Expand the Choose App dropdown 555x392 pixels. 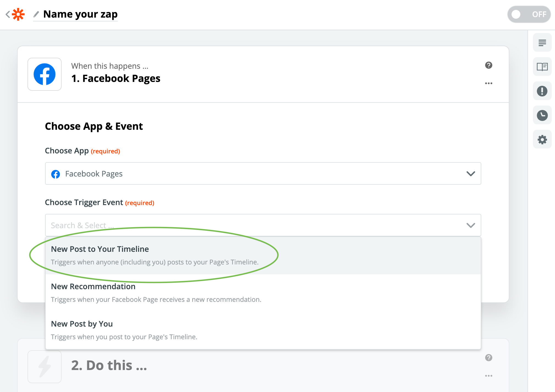click(x=263, y=173)
